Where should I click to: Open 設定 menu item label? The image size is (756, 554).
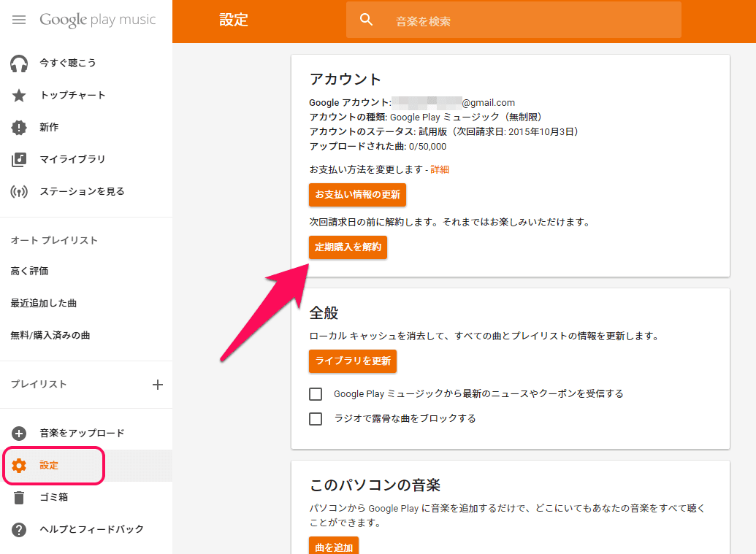tap(49, 466)
